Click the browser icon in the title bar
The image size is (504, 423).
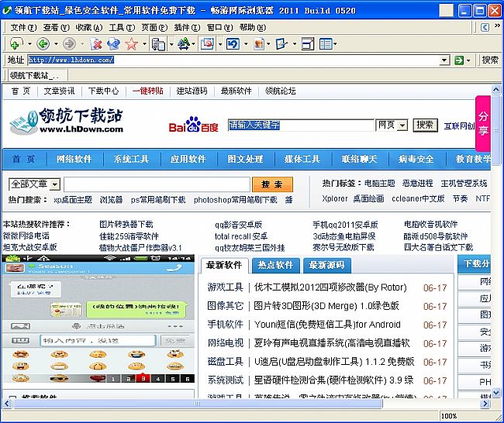(x=6, y=11)
